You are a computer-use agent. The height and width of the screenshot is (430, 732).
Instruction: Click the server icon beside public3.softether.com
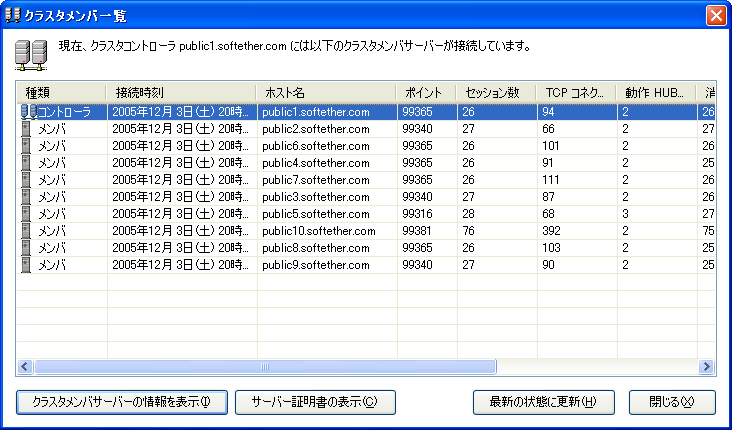(x=26, y=197)
